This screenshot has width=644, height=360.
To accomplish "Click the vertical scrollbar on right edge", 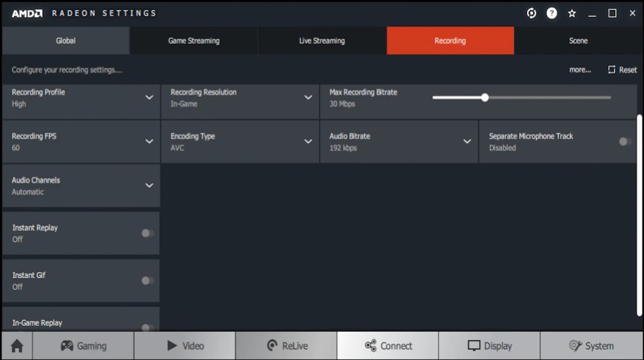I will [639, 215].
